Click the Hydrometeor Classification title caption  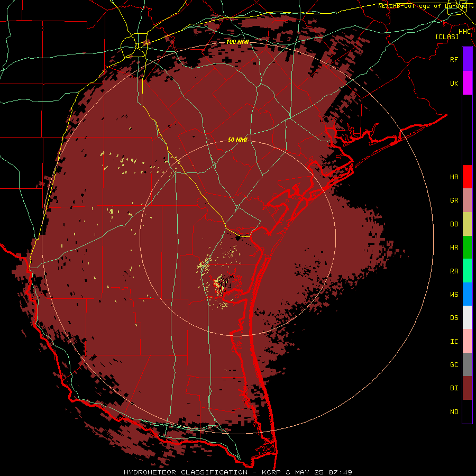click(186, 472)
